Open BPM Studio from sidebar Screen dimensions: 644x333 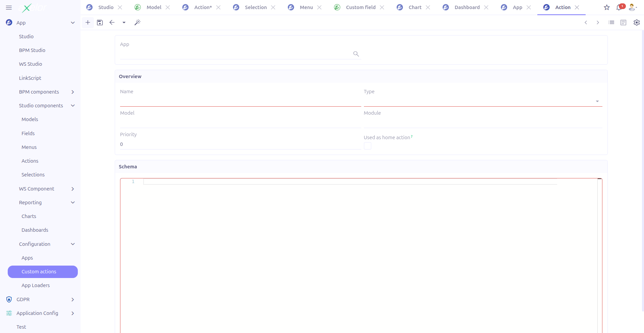[x=32, y=50]
